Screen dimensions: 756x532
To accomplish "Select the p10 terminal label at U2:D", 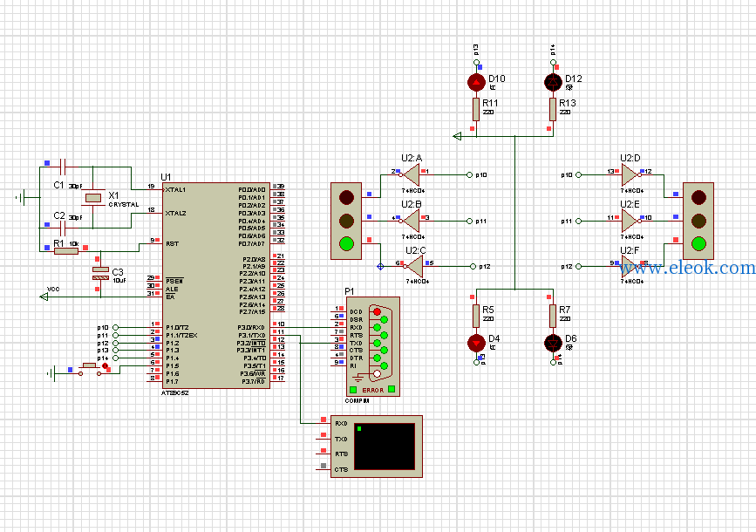I will pos(567,174).
